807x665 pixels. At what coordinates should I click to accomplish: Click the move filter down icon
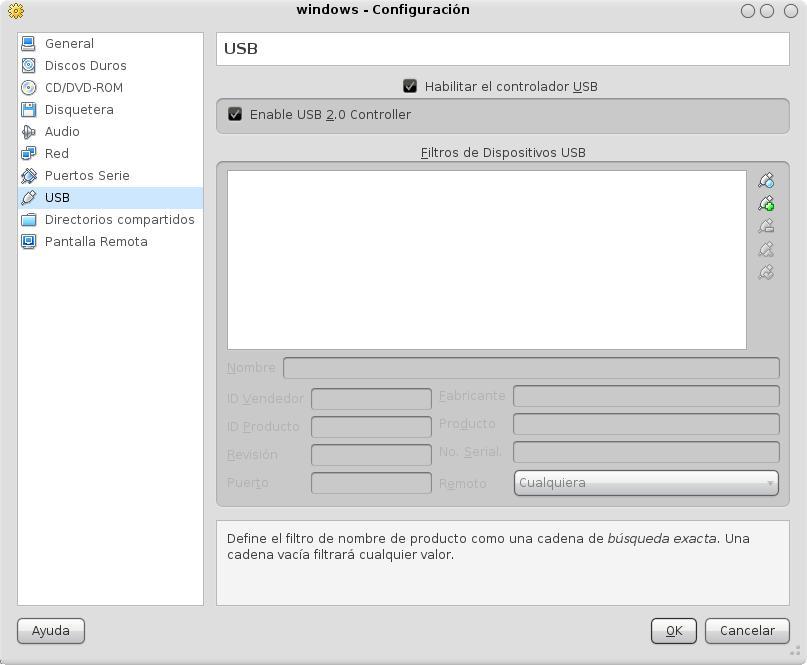766,272
